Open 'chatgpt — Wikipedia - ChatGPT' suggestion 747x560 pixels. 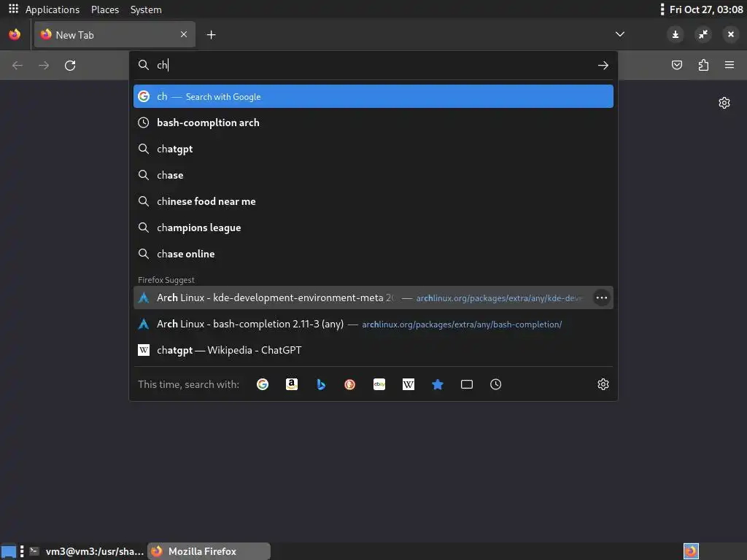click(373, 350)
